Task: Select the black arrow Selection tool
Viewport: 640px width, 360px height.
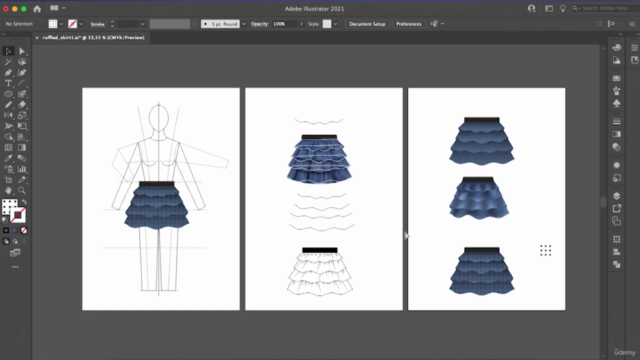Action: click(x=8, y=51)
